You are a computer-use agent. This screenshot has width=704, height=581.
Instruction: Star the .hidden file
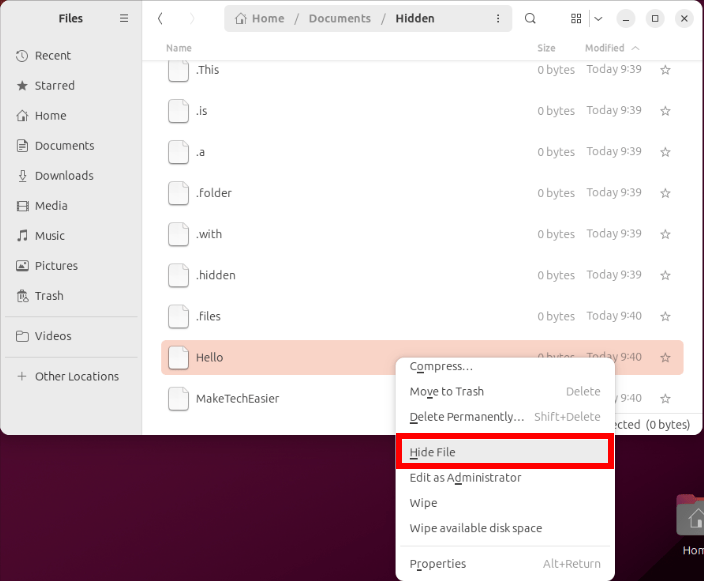665,275
